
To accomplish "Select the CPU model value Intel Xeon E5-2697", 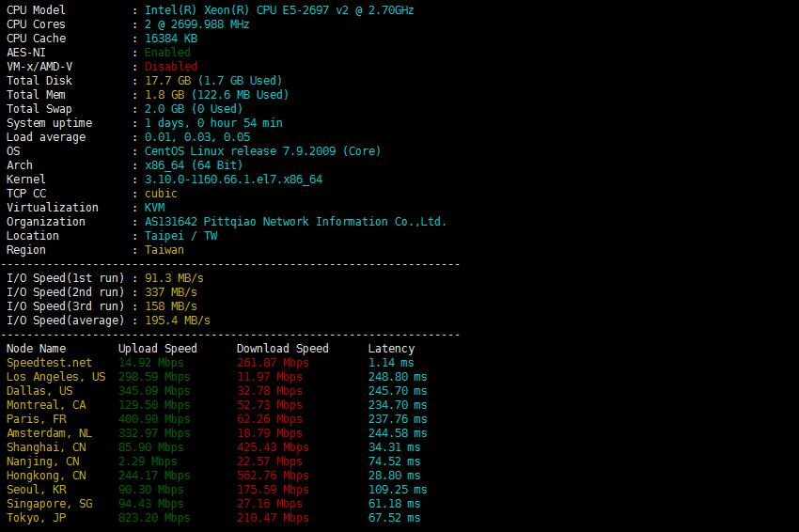I will [279, 10].
